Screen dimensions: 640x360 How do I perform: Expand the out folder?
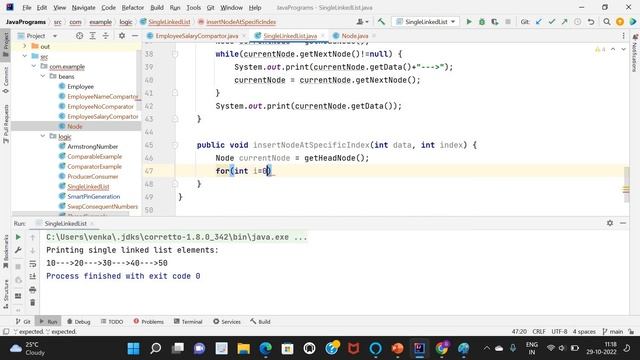24,46
